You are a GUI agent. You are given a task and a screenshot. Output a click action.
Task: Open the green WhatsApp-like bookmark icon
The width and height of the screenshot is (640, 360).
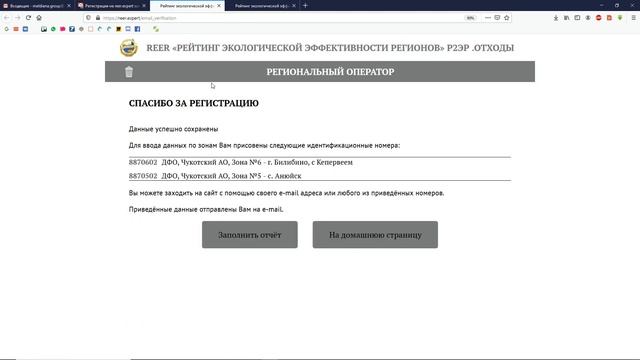(x=53, y=29)
